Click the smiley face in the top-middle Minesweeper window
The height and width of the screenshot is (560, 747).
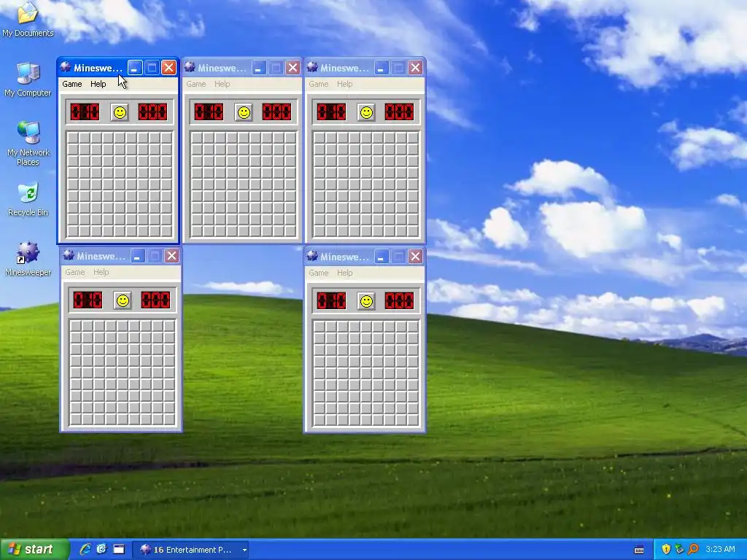click(x=244, y=112)
